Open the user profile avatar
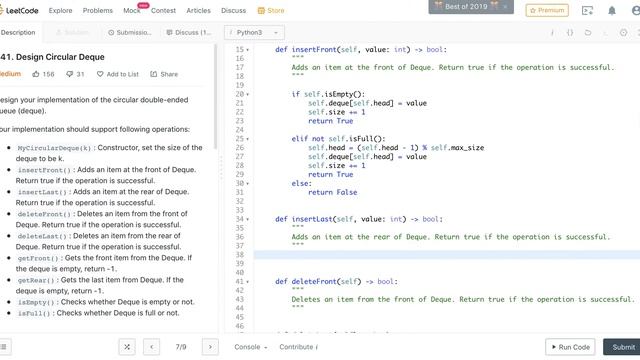The height and width of the screenshot is (360, 640). pyautogui.click(x=636, y=11)
